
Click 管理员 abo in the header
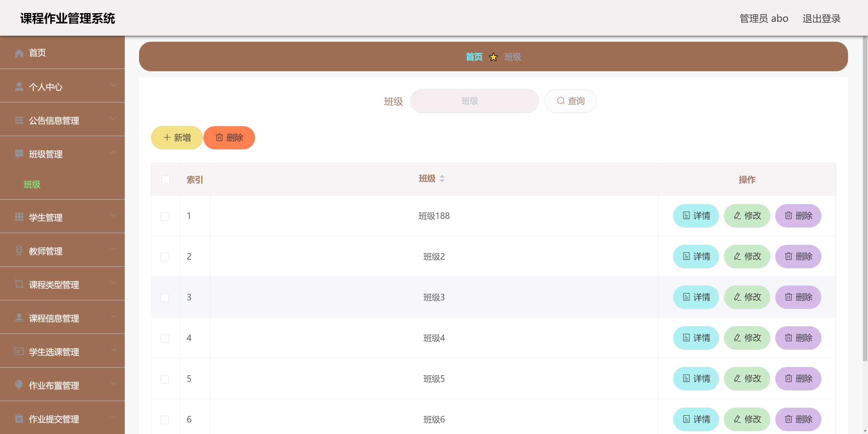click(x=764, y=18)
